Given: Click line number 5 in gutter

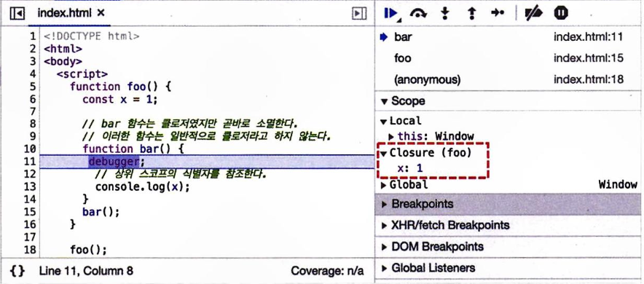Looking at the screenshot, I should [x=33, y=87].
